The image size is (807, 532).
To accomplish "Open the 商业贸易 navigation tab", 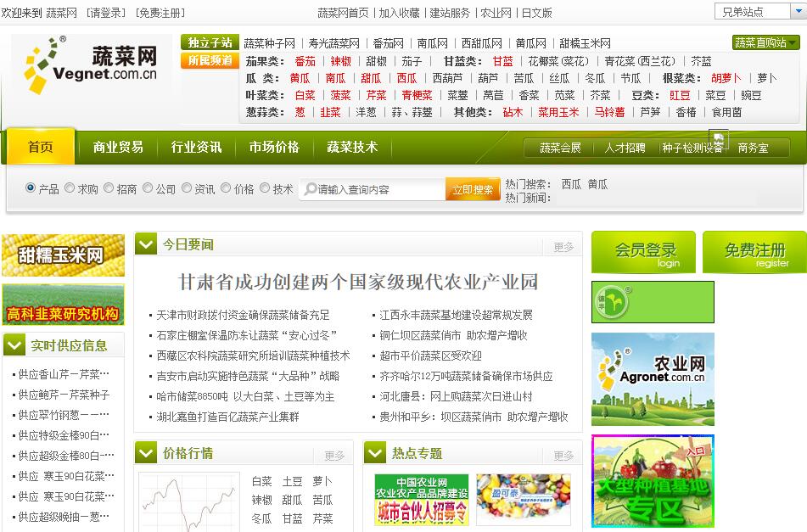I will 118,147.
